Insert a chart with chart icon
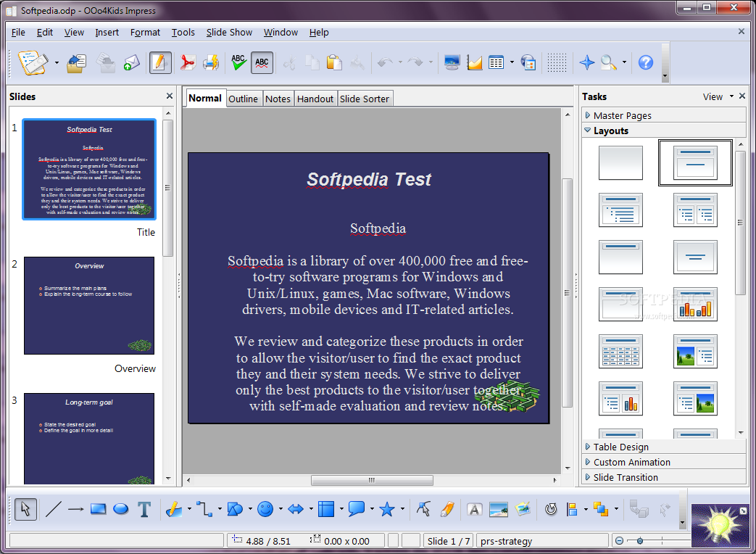Screen dimensions: 756x554 [475, 62]
